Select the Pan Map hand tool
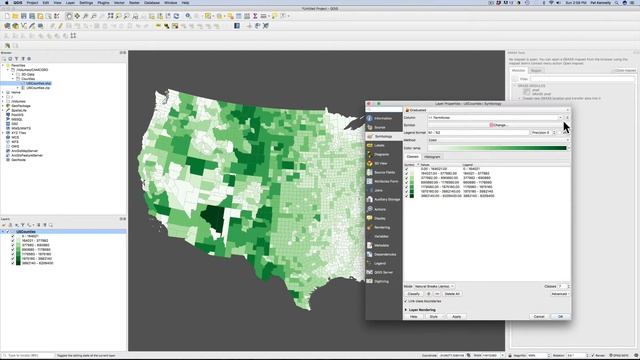 coord(69,16)
